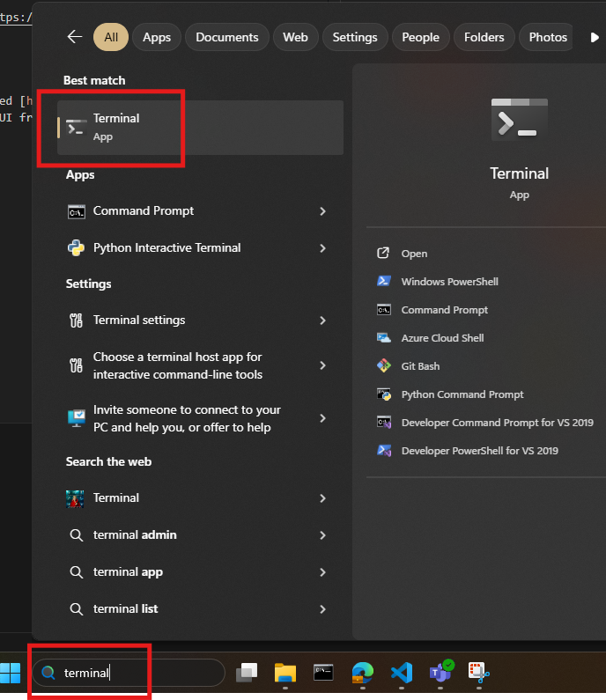Select the 'terminal admin' web suggestion text
Image resolution: width=606 pixels, height=700 pixels.
click(135, 534)
